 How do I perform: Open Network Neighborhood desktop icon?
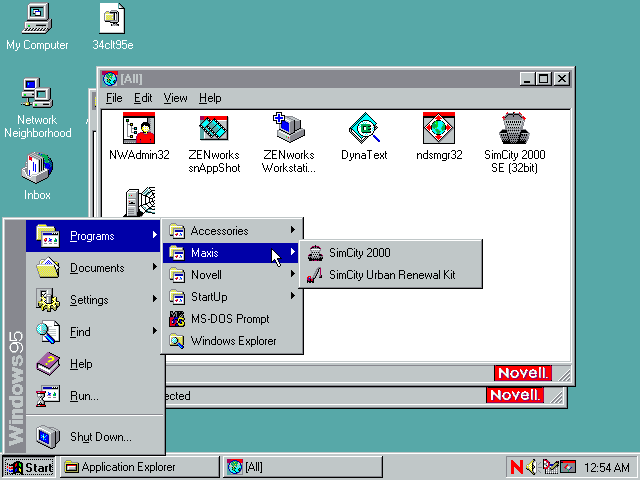[x=37, y=108]
